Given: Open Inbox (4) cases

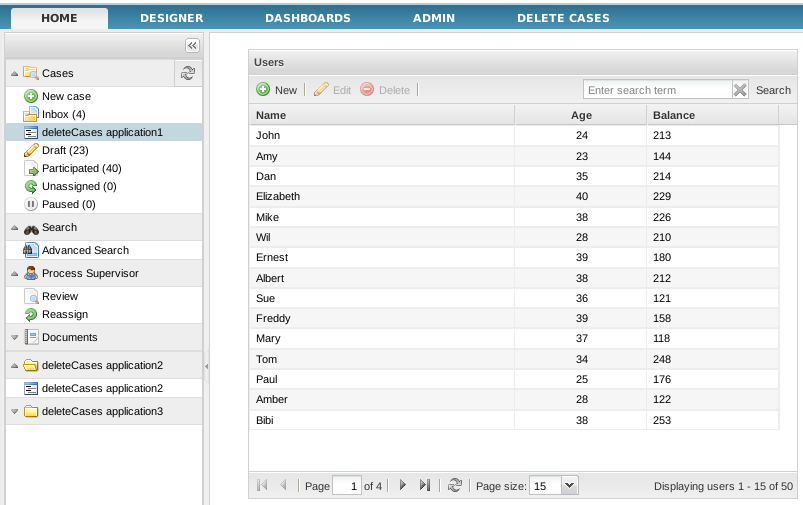Looking at the screenshot, I should click(63, 114).
